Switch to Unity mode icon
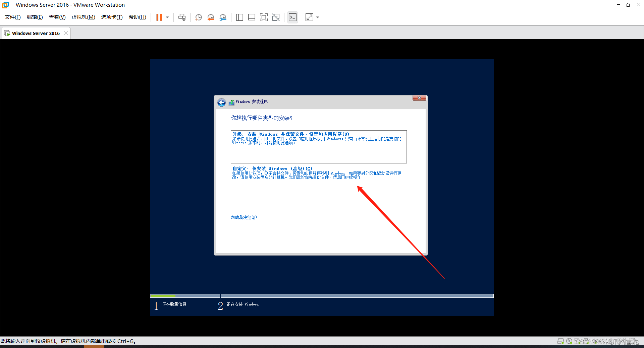This screenshot has height=348, width=644. click(x=276, y=17)
